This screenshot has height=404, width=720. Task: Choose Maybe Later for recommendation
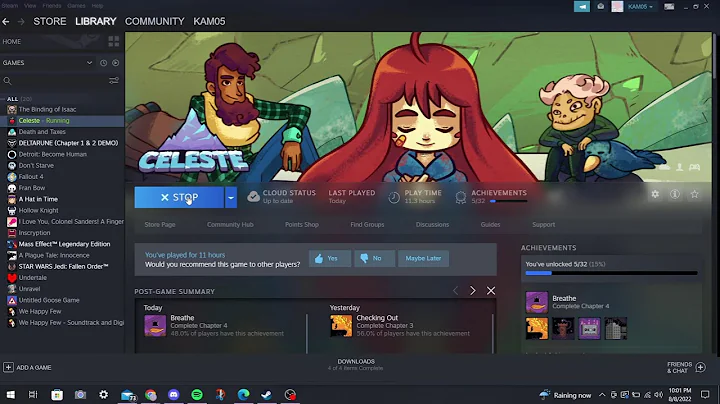[x=423, y=258]
